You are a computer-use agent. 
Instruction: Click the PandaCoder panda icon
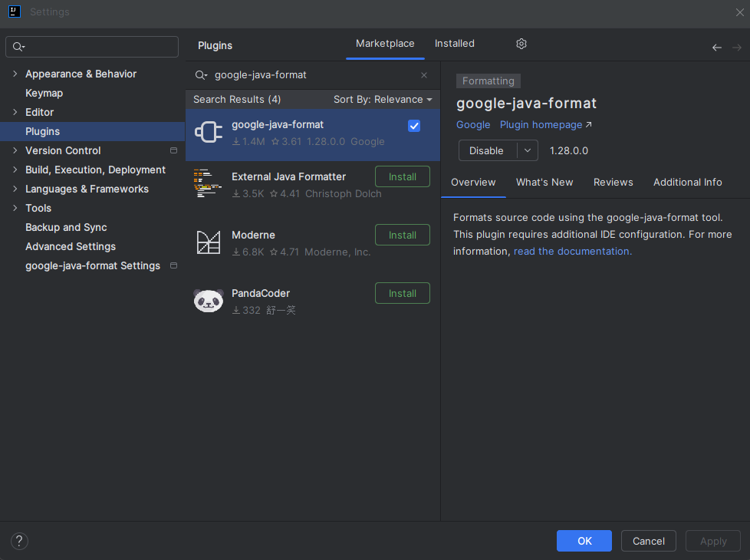point(209,300)
